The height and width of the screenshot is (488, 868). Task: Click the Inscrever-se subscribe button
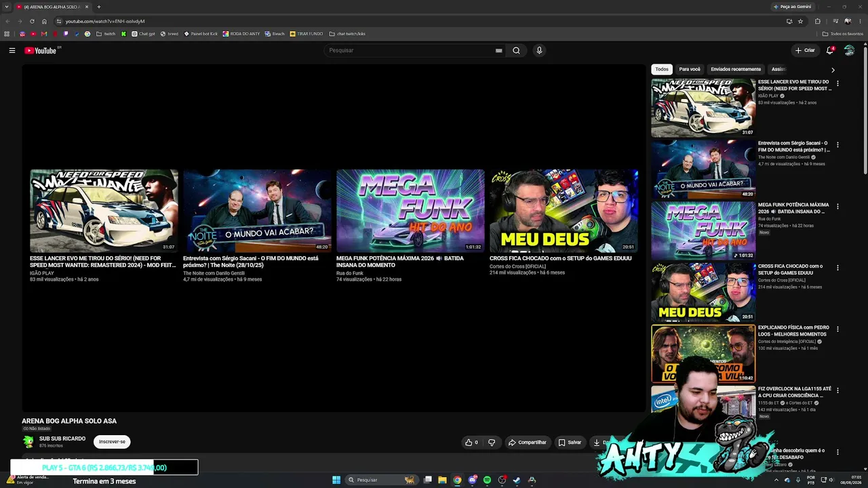(112, 442)
